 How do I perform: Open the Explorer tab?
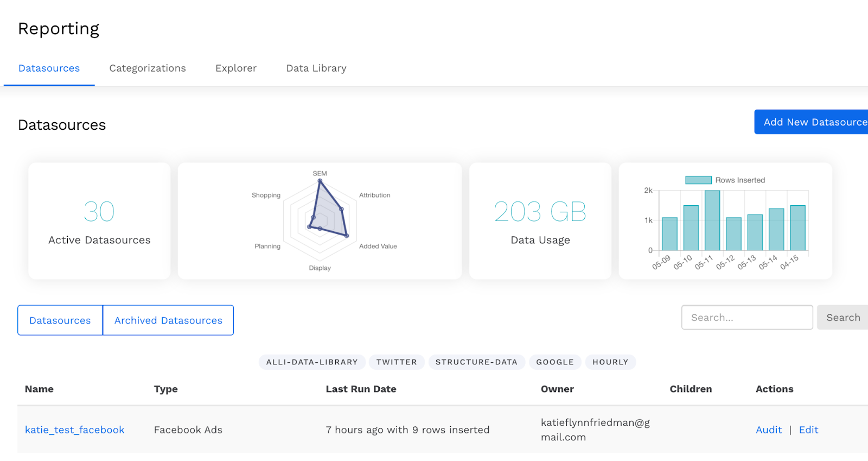tap(235, 68)
